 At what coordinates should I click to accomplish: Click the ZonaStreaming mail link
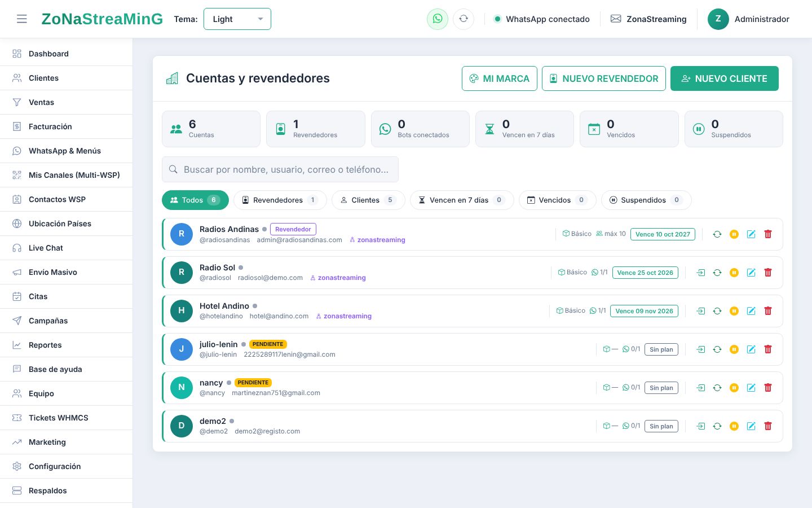pos(648,19)
